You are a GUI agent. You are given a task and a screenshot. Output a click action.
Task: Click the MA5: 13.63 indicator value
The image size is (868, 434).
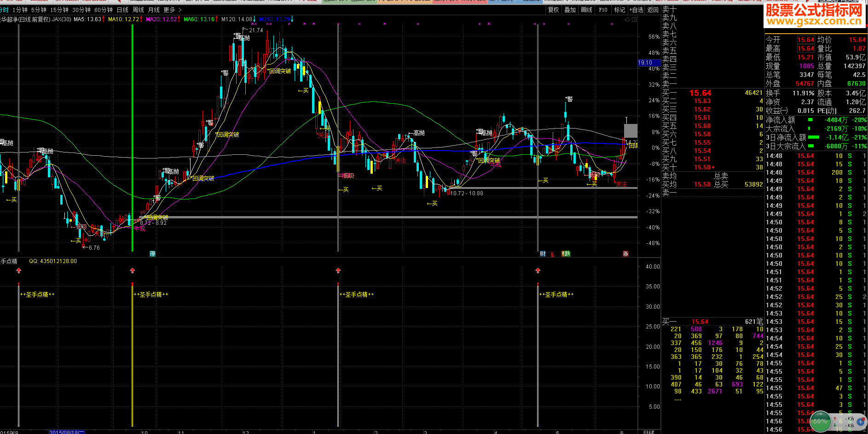point(88,19)
